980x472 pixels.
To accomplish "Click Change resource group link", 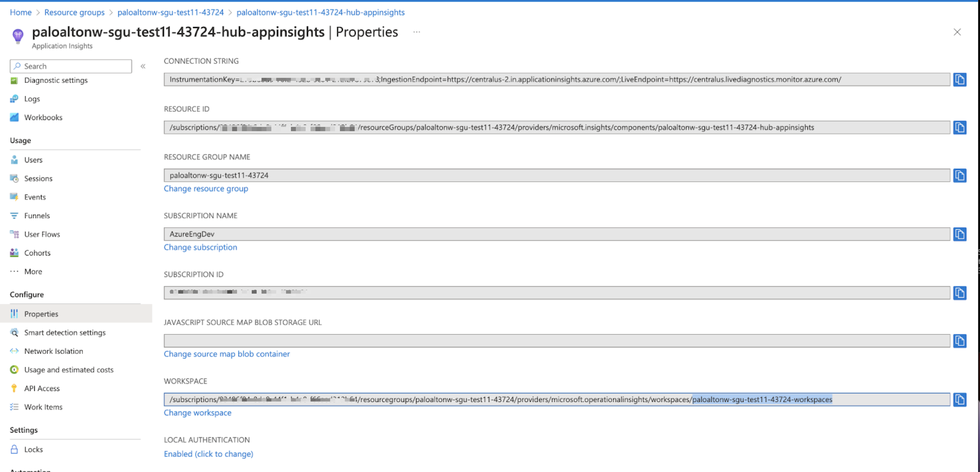I will 206,188.
